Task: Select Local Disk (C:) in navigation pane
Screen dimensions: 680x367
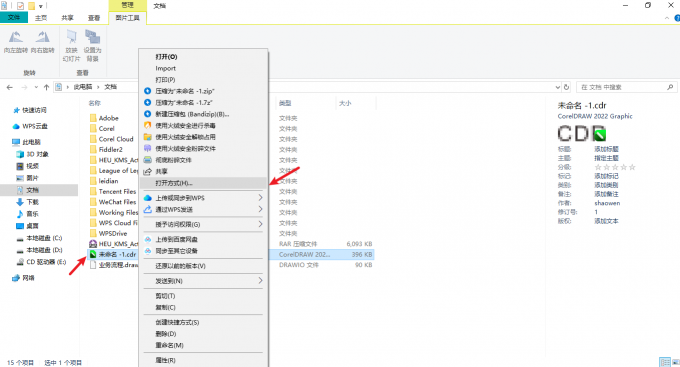Action: point(44,238)
